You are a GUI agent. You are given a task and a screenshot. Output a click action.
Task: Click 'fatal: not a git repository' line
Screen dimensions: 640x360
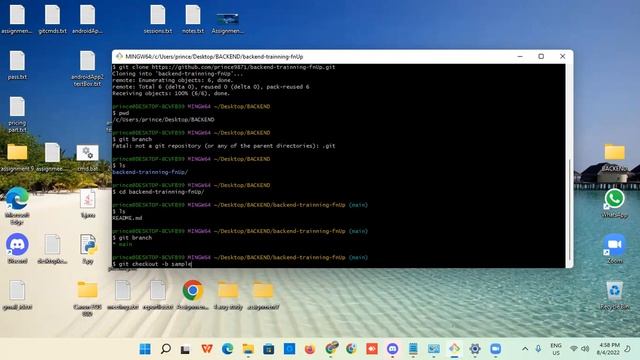point(224,146)
